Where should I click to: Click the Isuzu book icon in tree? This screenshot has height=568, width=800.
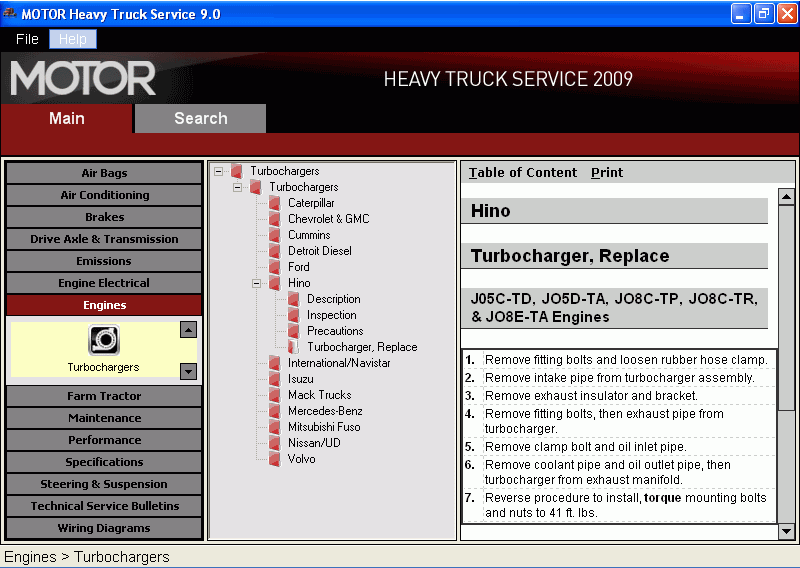(275, 379)
